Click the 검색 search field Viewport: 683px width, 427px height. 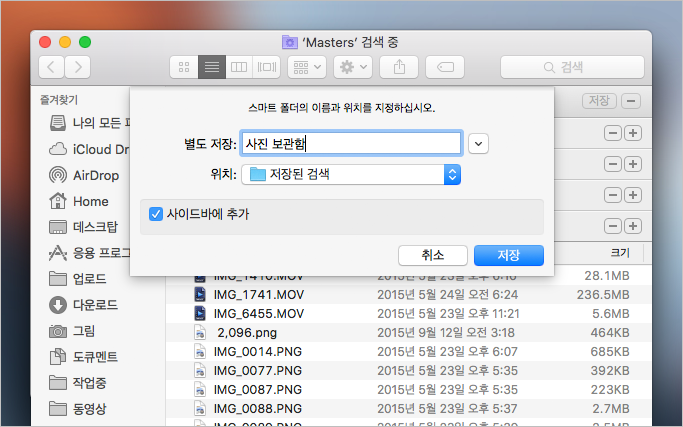(x=572, y=67)
